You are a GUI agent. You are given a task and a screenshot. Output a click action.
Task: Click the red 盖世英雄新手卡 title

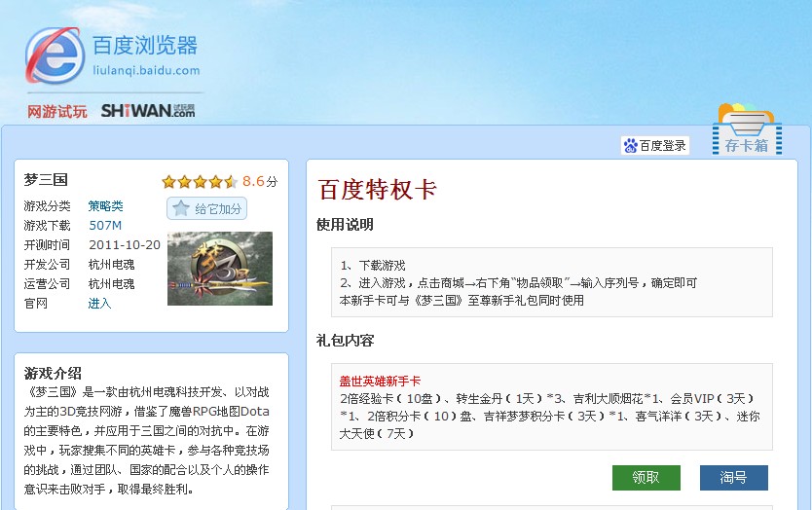tap(380, 382)
